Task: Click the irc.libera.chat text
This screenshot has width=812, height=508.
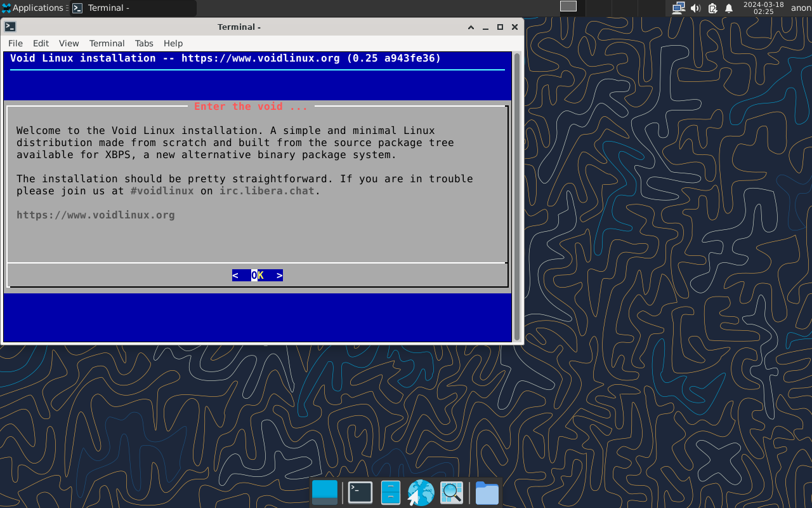Action: (x=267, y=190)
